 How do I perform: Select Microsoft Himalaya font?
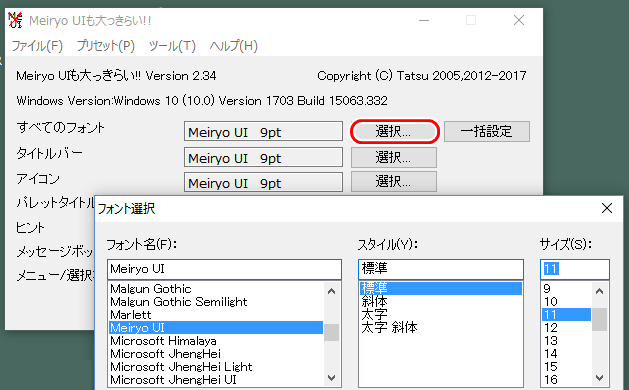coord(216,341)
